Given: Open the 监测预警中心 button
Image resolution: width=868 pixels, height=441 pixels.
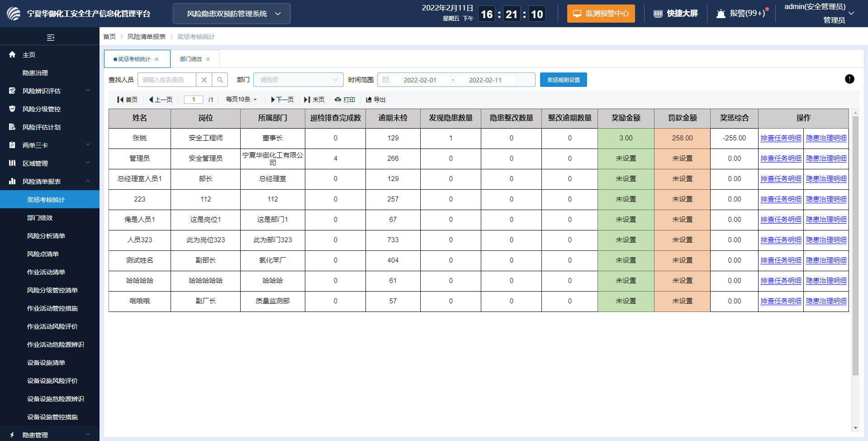Looking at the screenshot, I should (x=601, y=14).
